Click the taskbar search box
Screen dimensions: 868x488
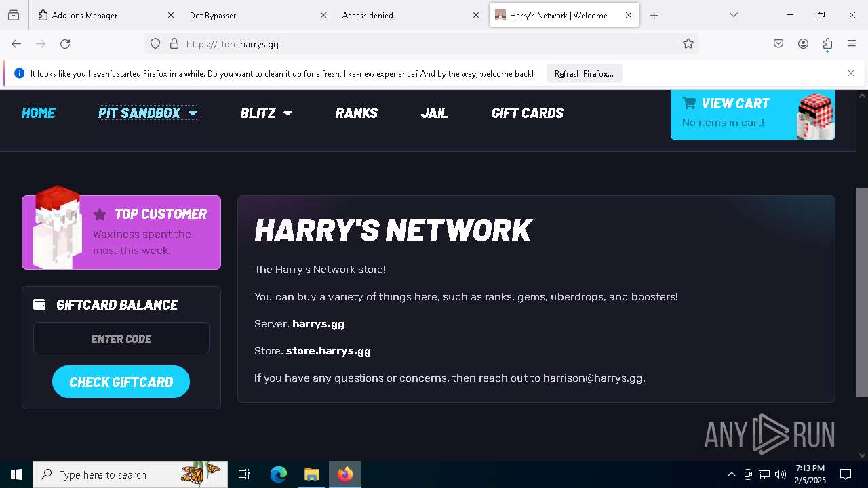[130, 474]
